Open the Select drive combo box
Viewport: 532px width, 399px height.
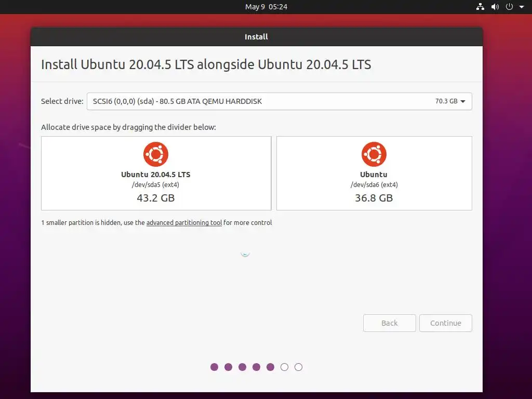point(279,101)
